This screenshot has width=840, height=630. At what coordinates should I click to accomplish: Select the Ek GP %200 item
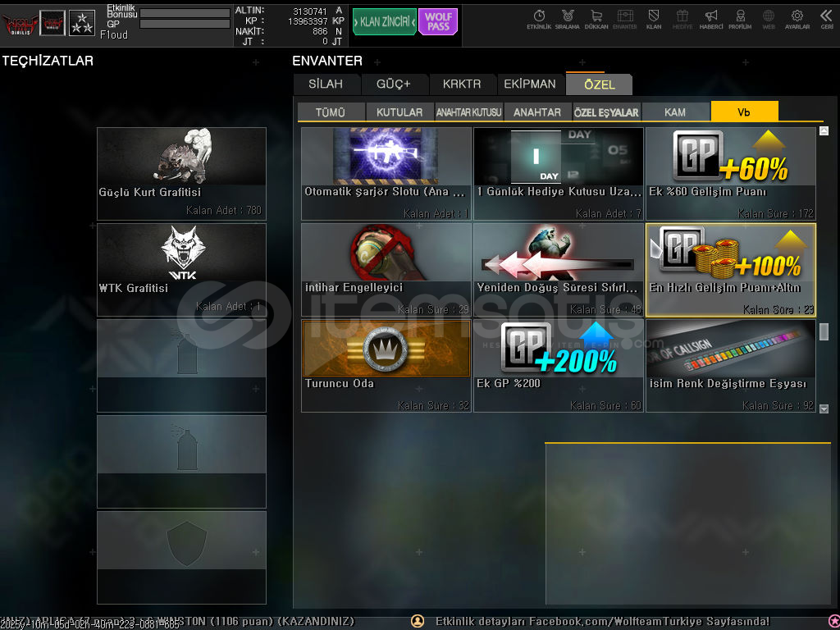click(x=558, y=366)
